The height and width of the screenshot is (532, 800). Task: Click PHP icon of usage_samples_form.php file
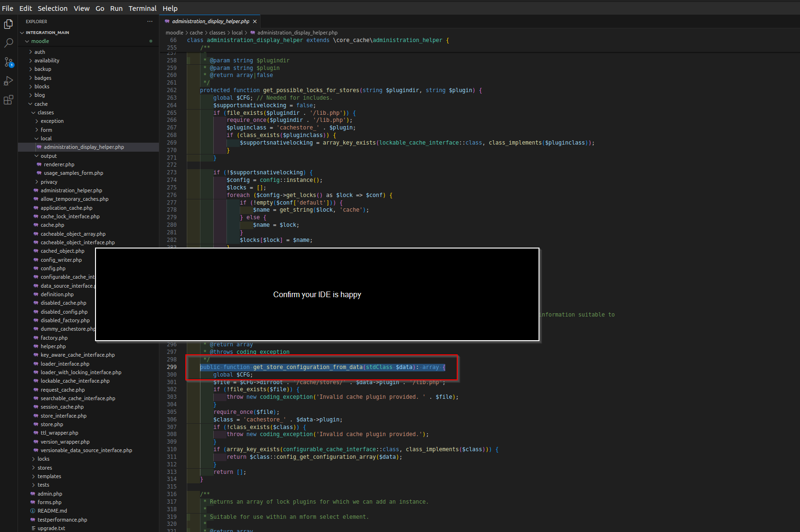coord(39,173)
